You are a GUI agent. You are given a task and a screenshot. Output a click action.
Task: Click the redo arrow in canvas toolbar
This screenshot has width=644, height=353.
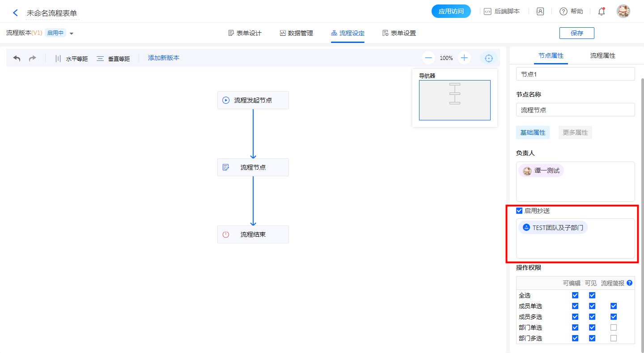[33, 58]
